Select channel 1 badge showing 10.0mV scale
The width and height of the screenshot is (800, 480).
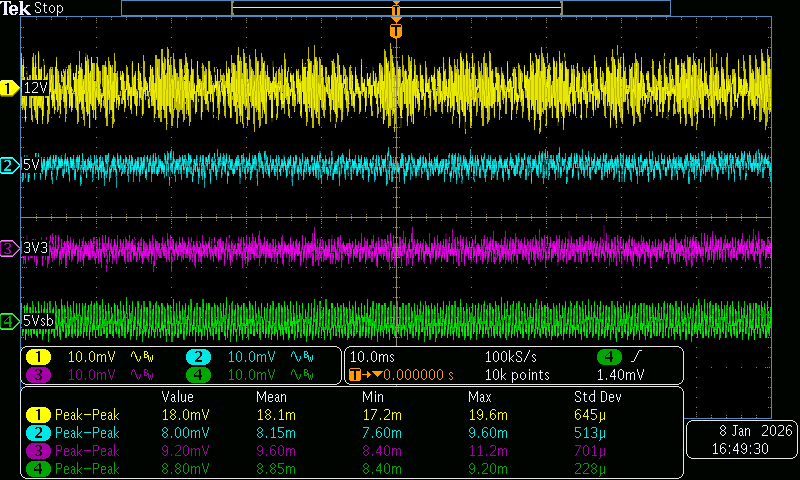[38, 357]
